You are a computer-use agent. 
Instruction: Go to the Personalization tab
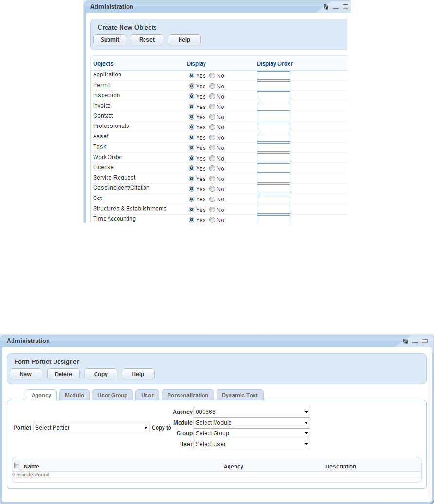click(188, 396)
